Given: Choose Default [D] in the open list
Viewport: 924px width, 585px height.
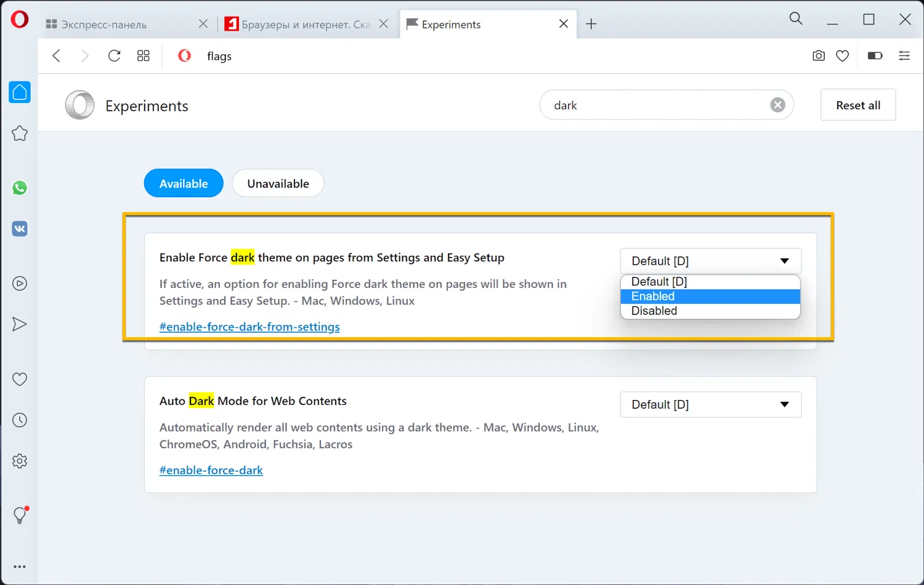Looking at the screenshot, I should pyautogui.click(x=710, y=282).
